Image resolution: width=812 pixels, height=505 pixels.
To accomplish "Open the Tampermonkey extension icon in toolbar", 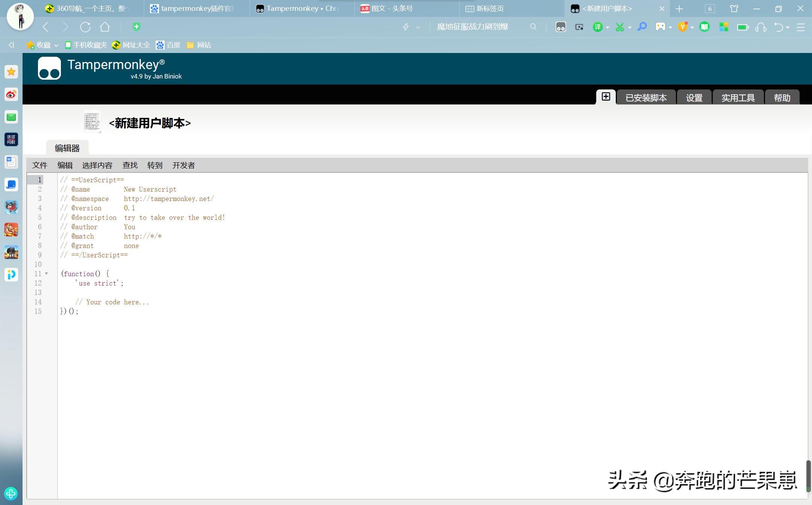I will 560,27.
